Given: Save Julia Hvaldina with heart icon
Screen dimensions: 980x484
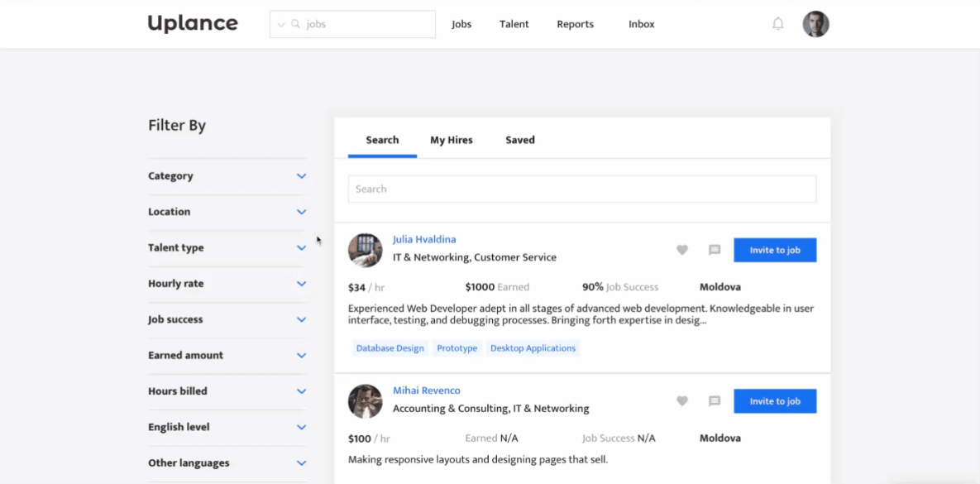Looking at the screenshot, I should coord(682,250).
